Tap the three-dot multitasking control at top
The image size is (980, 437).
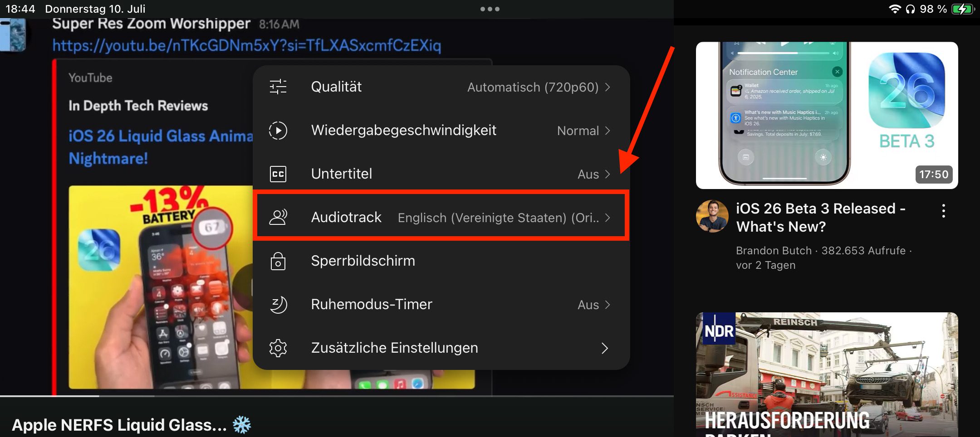pyautogui.click(x=490, y=9)
